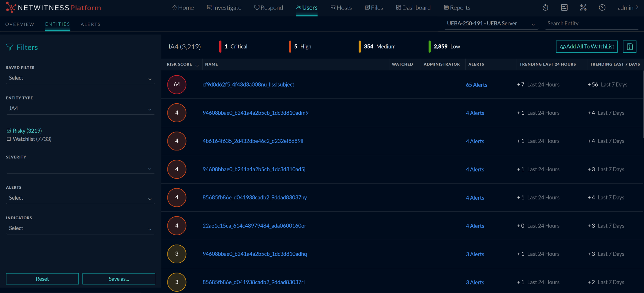The width and height of the screenshot is (644, 293).
Task: Open the help question mark icon
Action: (602, 7)
